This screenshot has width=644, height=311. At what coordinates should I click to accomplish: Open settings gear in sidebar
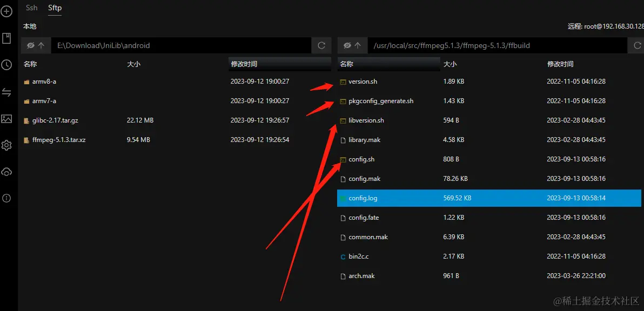click(x=6, y=145)
